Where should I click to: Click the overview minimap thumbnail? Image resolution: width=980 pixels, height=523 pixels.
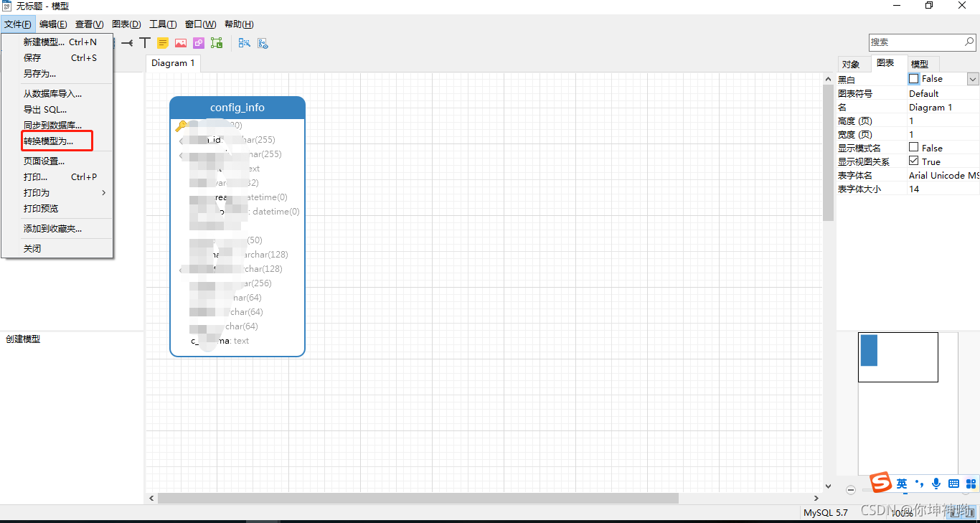click(x=897, y=357)
